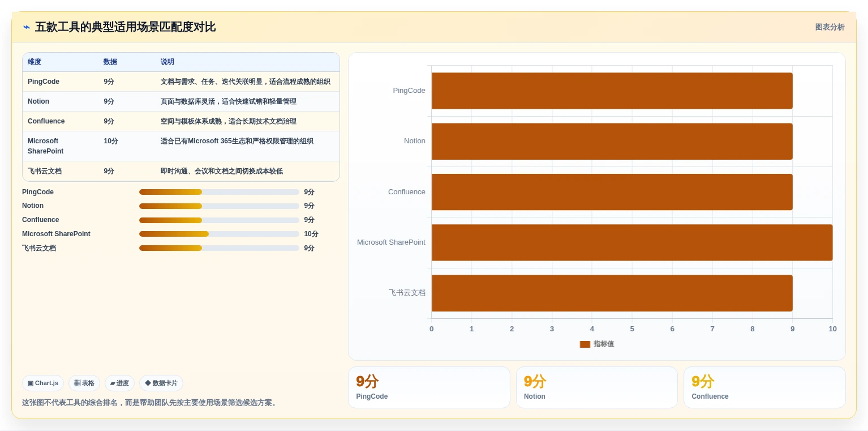The width and height of the screenshot is (868, 431).
Task: Click Confluence description 空间与模板体系成熟
Action: coord(229,121)
